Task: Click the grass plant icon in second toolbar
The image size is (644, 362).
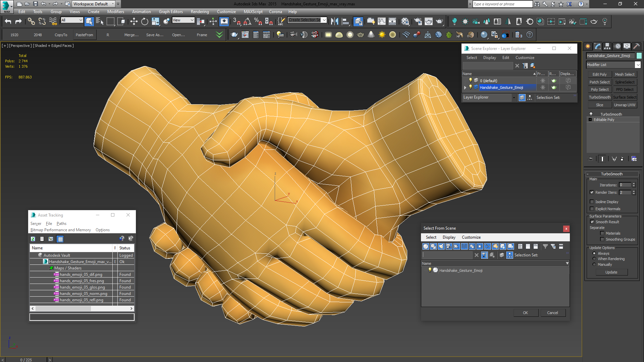Action: (449, 35)
